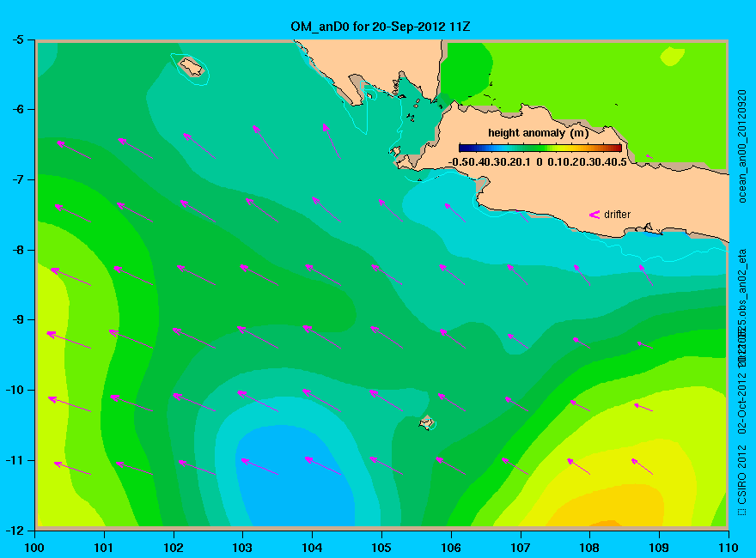756x558 pixels.
Task: Click the y-axis label -6
Action: coord(17,109)
